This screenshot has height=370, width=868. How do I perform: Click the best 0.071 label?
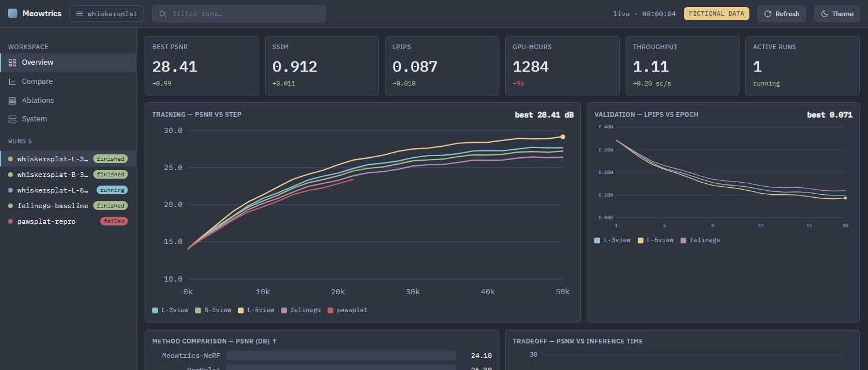coord(829,115)
